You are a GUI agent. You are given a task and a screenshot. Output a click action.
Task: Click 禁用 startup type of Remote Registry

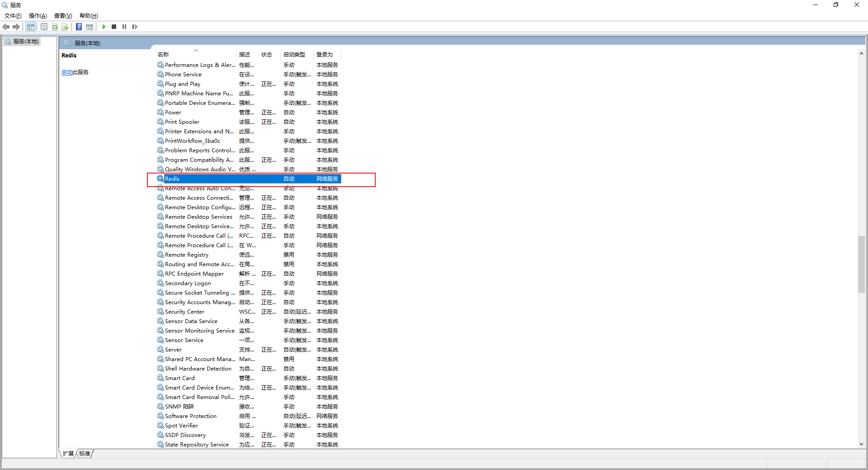(289, 255)
